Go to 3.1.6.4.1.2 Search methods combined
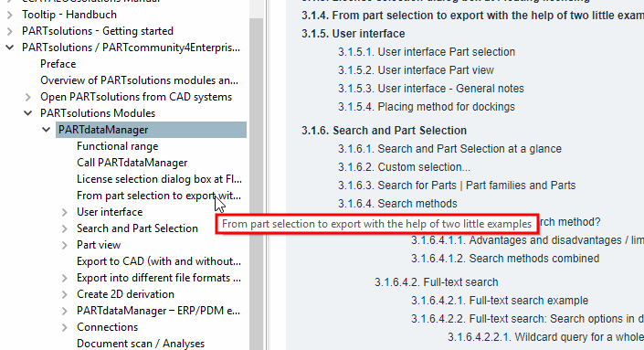644x350 pixels. [x=505, y=259]
